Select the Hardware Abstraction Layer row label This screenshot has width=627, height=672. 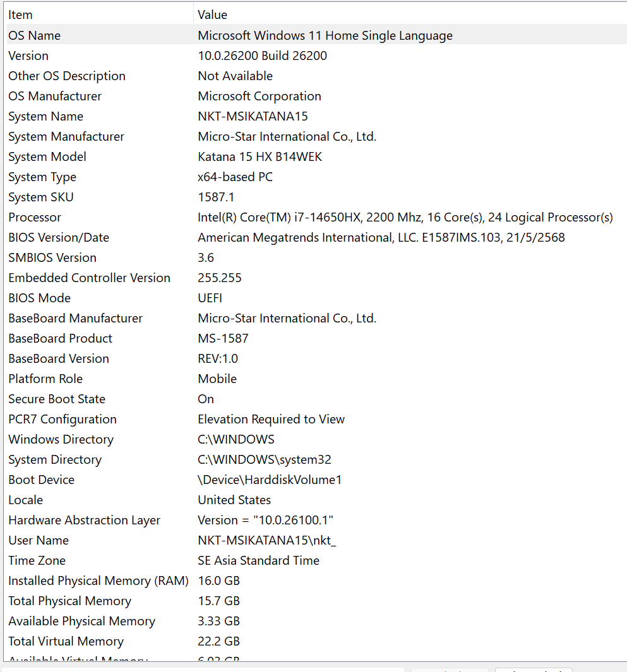[x=84, y=520]
